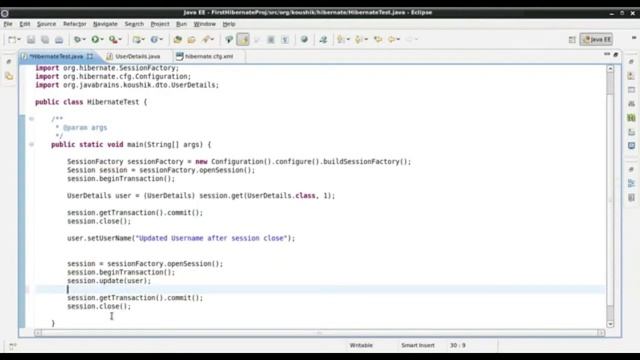This screenshot has height=360, width=640.
Task: Restore the left minimized view stack
Action: click(x=9, y=61)
